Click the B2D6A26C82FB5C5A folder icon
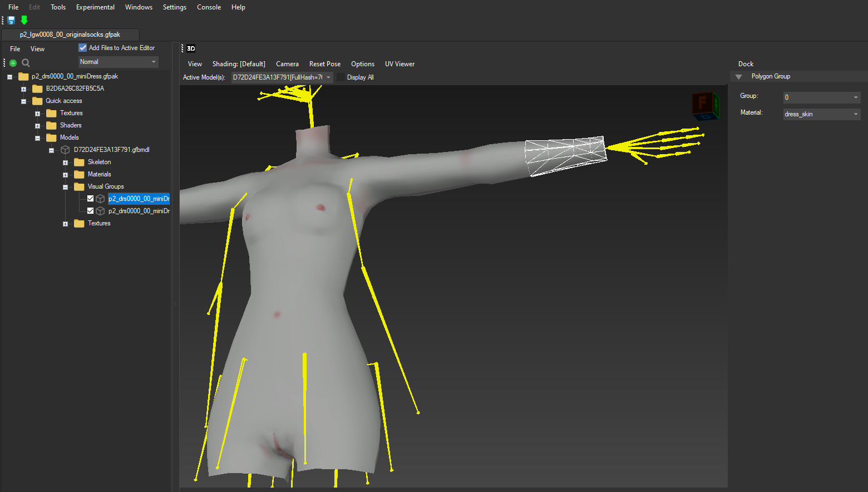868x492 pixels. (x=37, y=88)
